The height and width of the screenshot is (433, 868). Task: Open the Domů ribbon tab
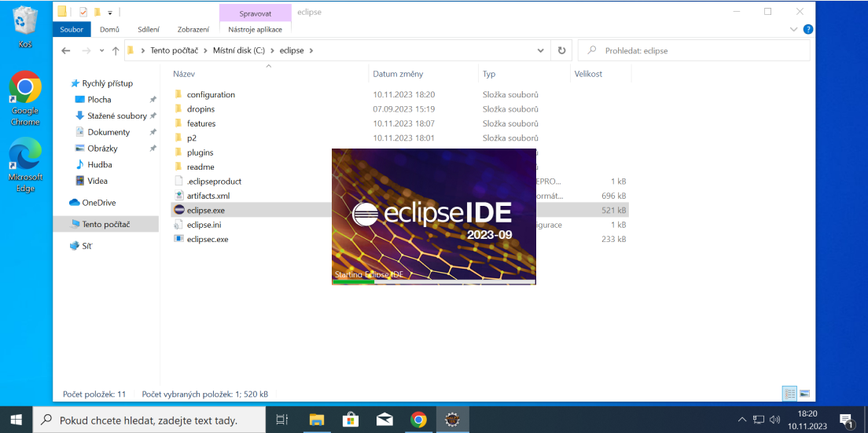tap(109, 29)
